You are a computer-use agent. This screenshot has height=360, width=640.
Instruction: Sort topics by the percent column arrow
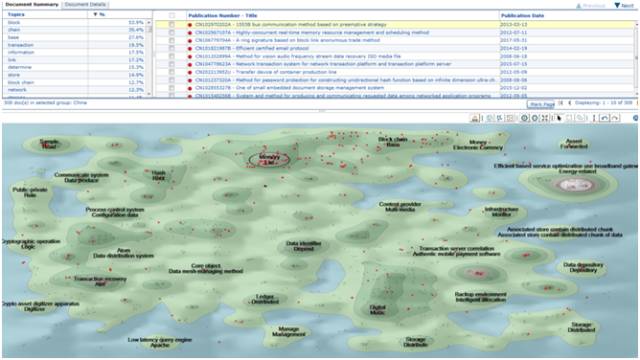(x=96, y=14)
